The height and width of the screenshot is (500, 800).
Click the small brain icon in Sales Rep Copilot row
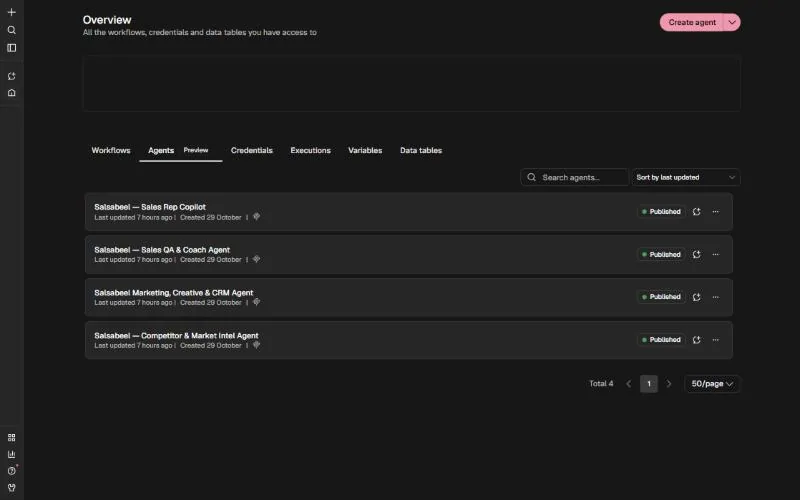click(257, 217)
